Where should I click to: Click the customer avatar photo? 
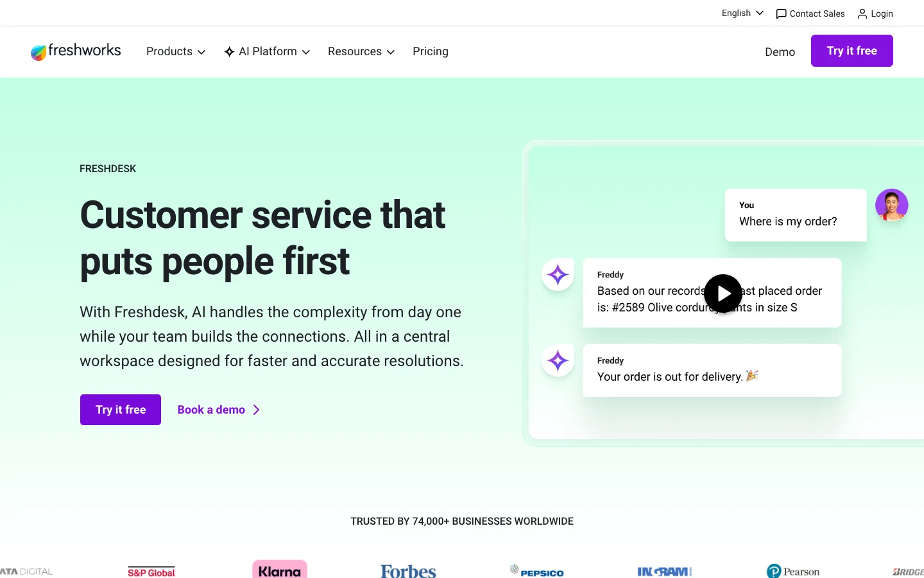pyautogui.click(x=892, y=205)
